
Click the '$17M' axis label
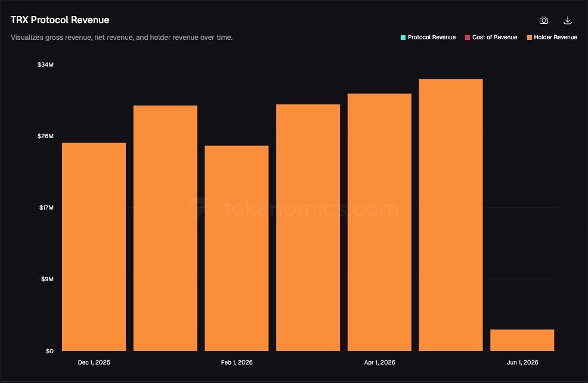tap(47, 207)
